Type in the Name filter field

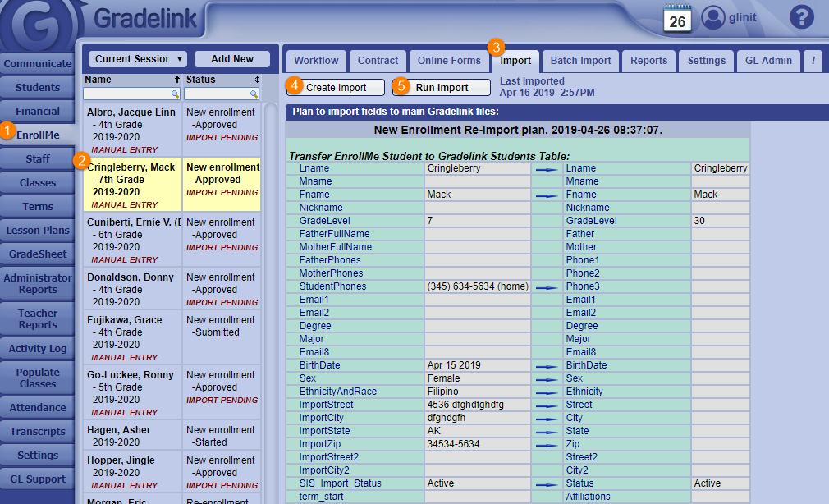tap(127, 94)
